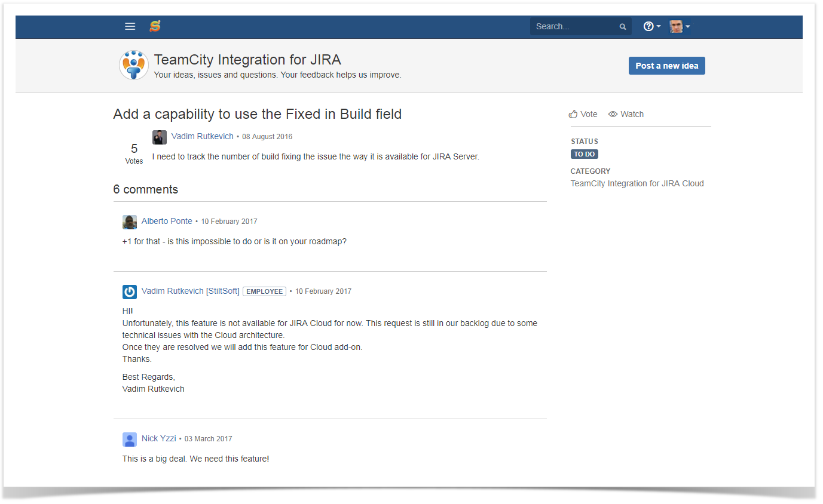Click the TO DO status badge
The image size is (823, 504).
tap(585, 154)
